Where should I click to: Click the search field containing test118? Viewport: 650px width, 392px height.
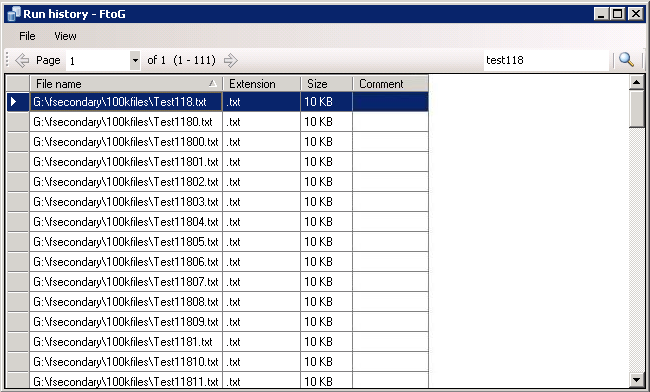tap(546, 60)
